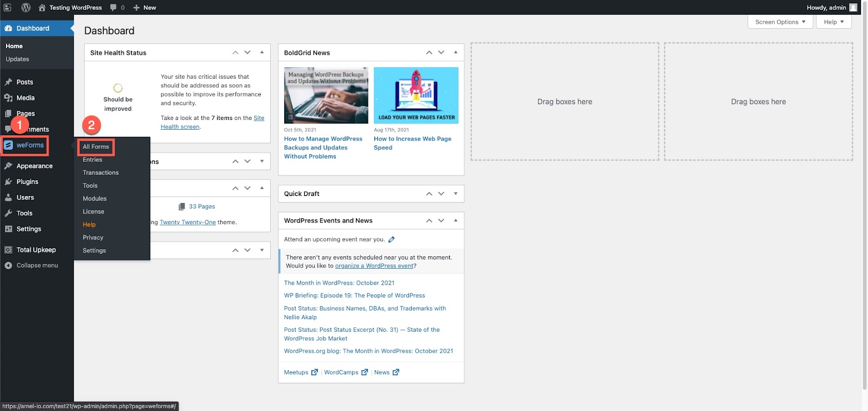Open the Help dropdown tab

(834, 22)
